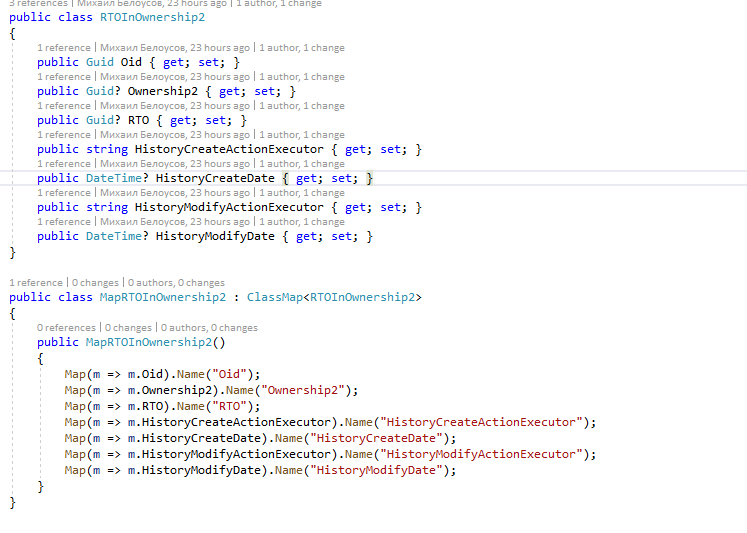Click DateTime type on HistoryCreateDate property line

[114, 179]
